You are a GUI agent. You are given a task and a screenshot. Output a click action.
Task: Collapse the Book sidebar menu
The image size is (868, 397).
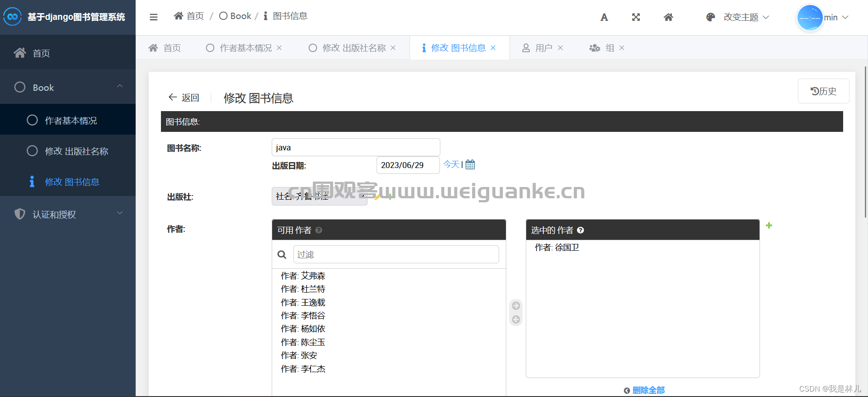(x=68, y=87)
